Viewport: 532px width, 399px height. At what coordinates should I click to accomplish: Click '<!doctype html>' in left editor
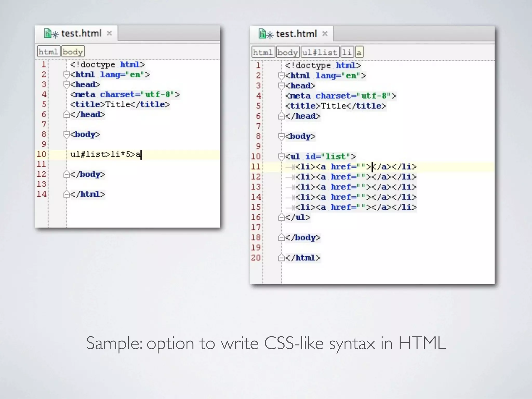click(x=107, y=65)
